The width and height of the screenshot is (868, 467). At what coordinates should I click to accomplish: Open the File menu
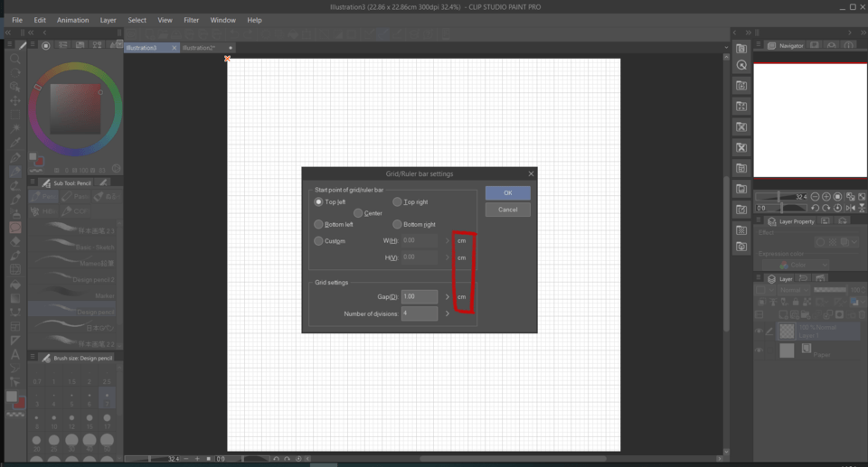(17, 20)
